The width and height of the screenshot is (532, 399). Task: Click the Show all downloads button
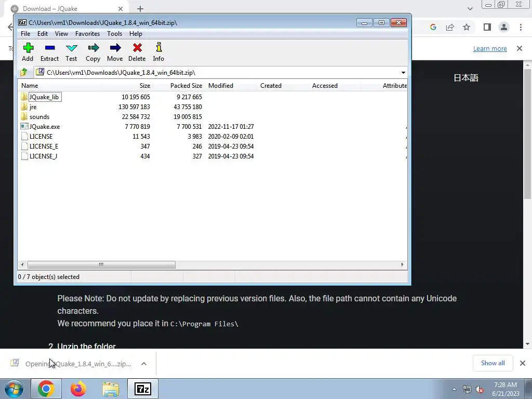[x=493, y=363]
